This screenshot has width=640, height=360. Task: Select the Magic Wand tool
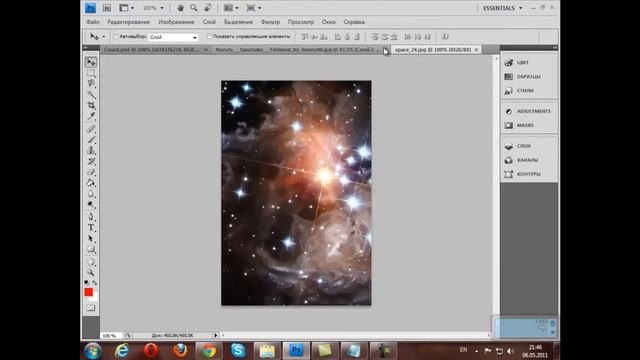pos(91,95)
